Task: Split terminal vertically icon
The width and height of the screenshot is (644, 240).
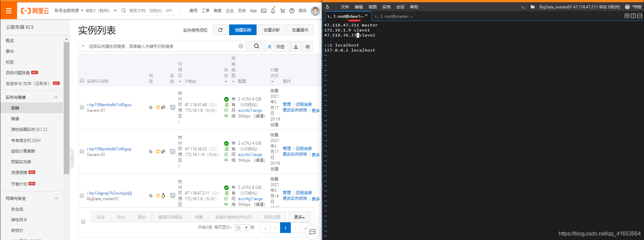Action: [633, 16]
